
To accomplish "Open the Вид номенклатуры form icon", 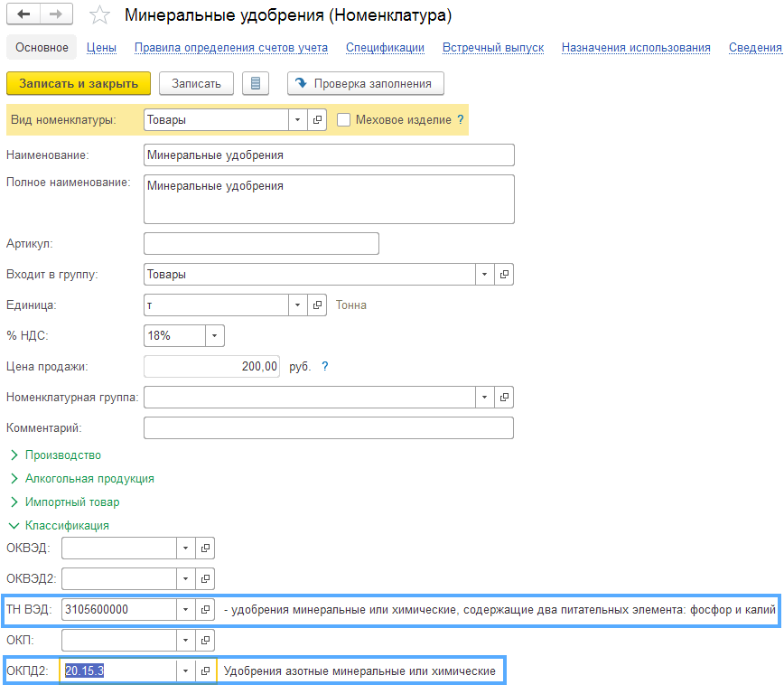I will pos(317,120).
